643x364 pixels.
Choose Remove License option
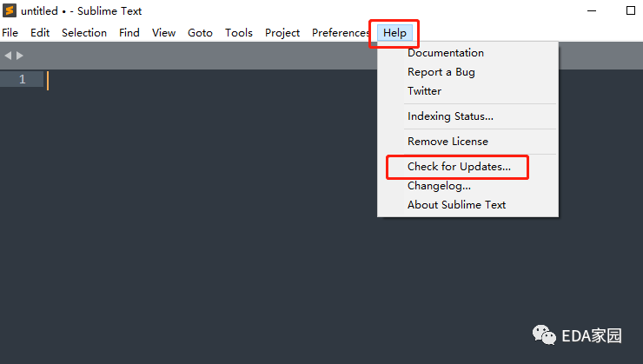447,142
